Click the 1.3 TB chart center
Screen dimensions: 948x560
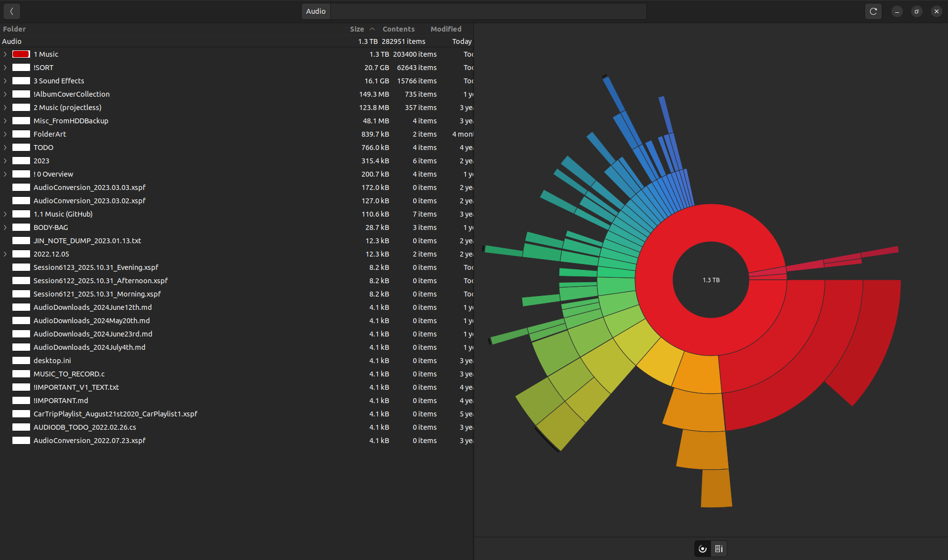click(711, 280)
